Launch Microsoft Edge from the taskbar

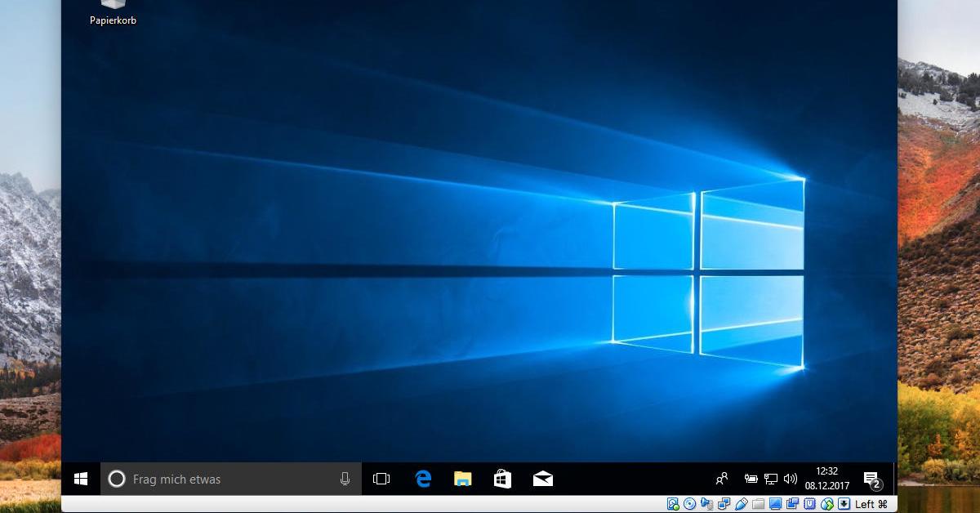(423, 480)
